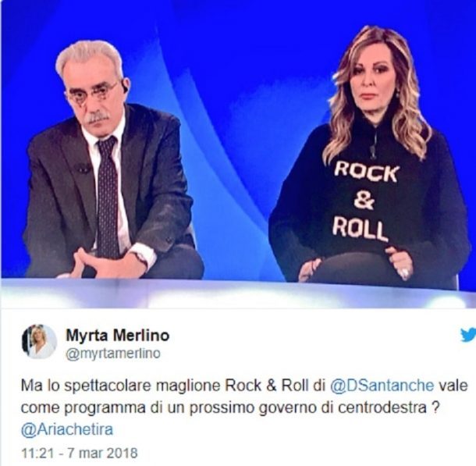The height and width of the screenshot is (466, 476).
Task: Open the @Ariachetira mention link
Action: (x=67, y=429)
